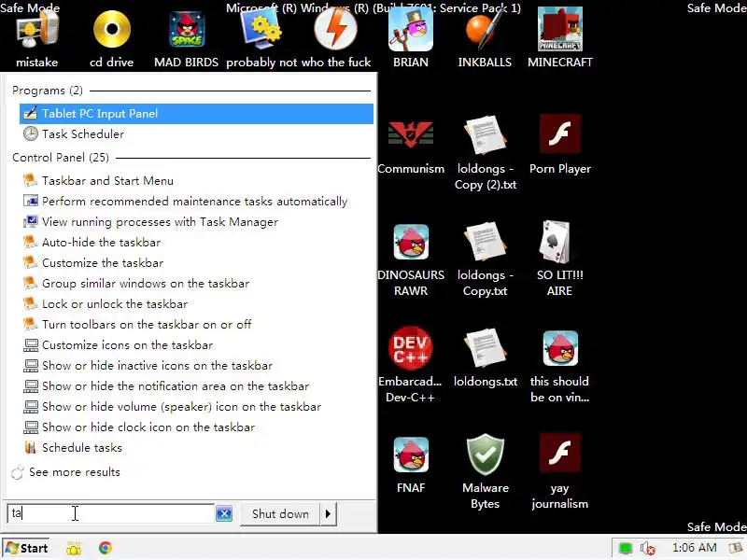The image size is (747, 560).
Task: Open the 'probably not' gears desktop icon
Action: coord(261,30)
